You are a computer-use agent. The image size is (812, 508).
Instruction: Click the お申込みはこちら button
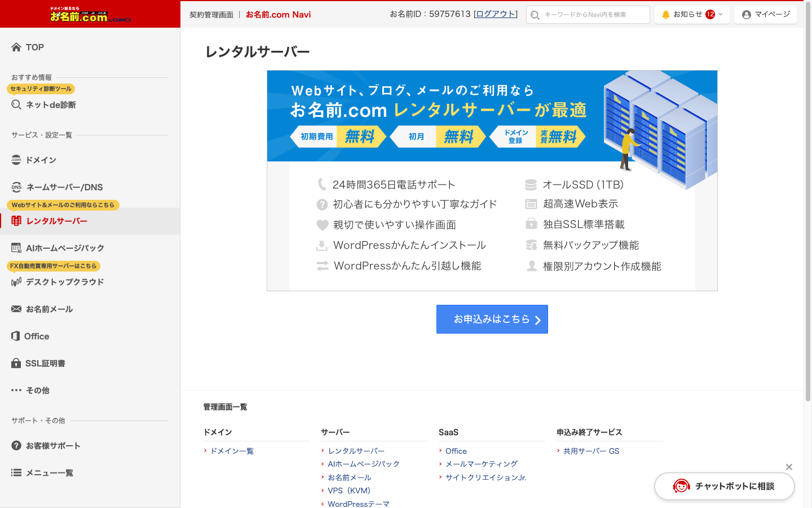click(x=492, y=319)
